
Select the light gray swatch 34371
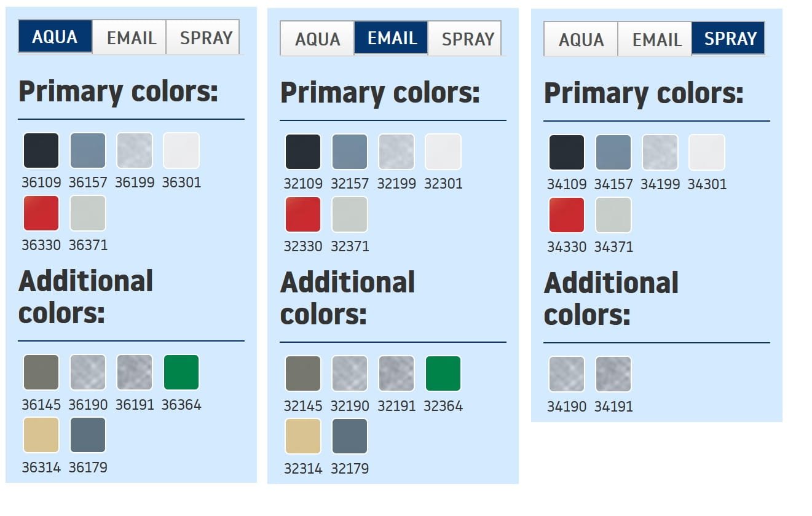pyautogui.click(x=613, y=215)
